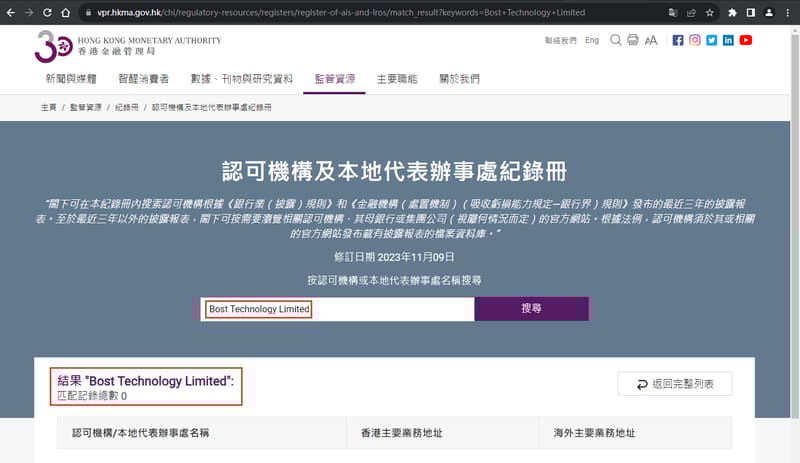The image size is (800, 463).
Task: Switch language with the Eng link
Action: click(592, 40)
